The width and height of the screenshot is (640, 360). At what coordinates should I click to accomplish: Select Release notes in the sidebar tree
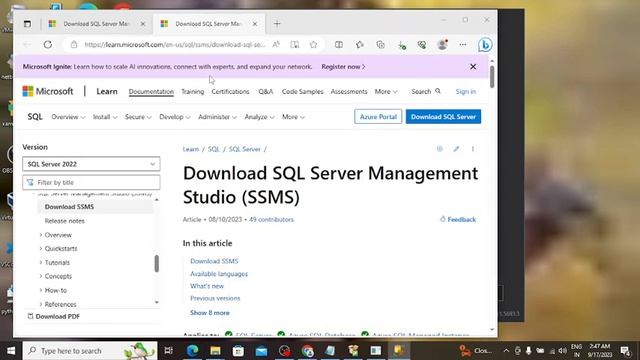(64, 221)
